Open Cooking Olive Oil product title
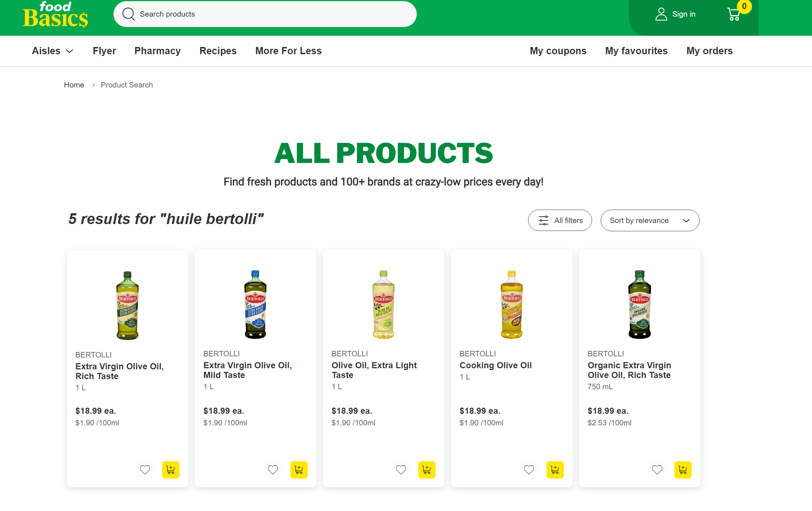The image size is (812, 511). coord(496,365)
